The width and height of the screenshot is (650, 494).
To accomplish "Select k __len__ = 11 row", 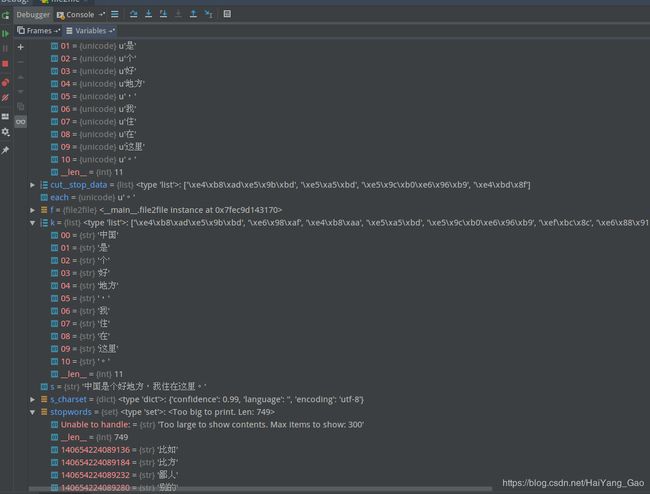I will (x=87, y=374).
